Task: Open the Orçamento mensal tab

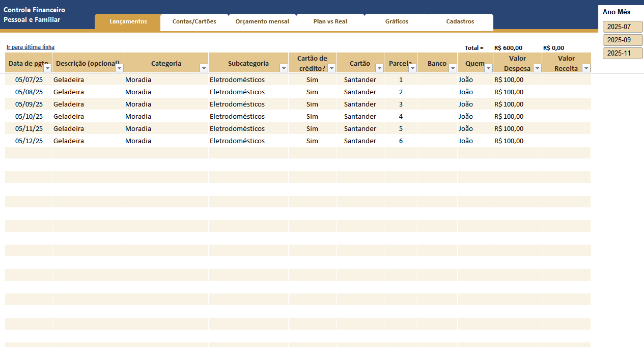Action: [x=262, y=22]
